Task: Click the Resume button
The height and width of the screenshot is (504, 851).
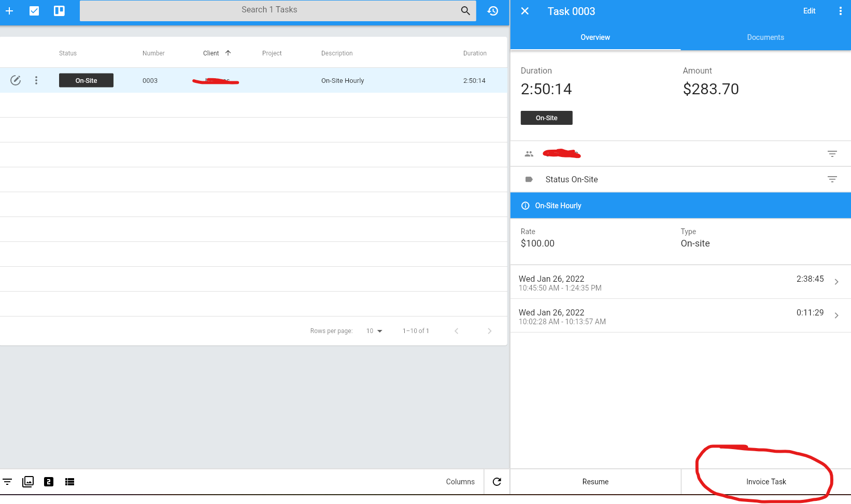Action: [595, 481]
